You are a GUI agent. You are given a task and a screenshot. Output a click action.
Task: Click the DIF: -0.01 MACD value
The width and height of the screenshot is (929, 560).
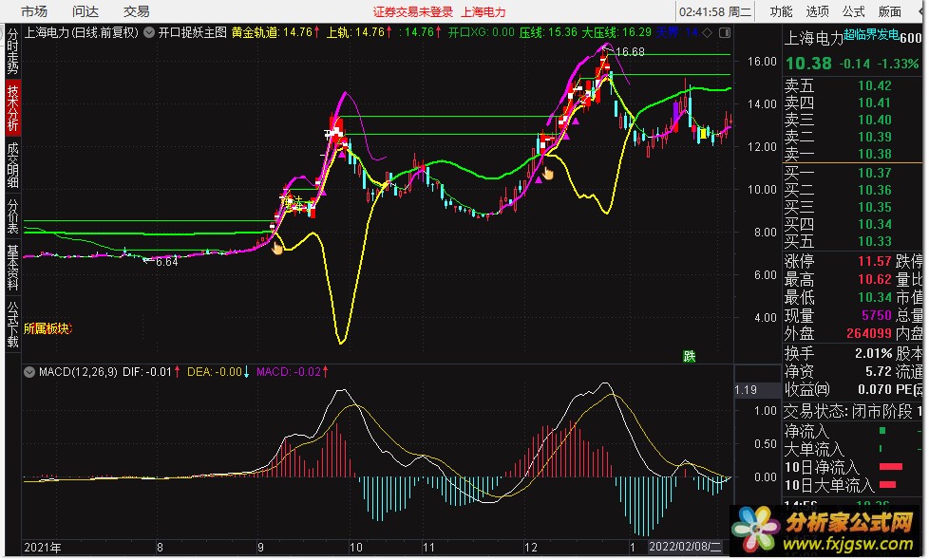[x=151, y=372]
